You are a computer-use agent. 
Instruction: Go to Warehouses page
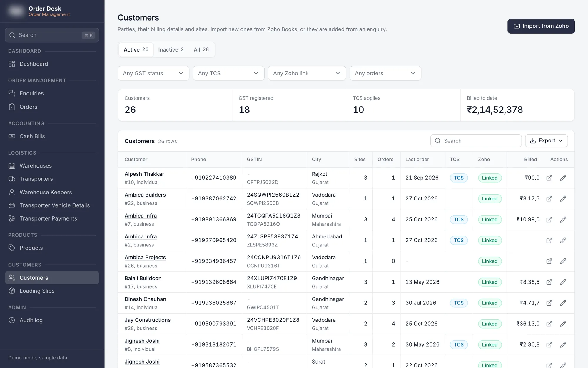pos(52,166)
